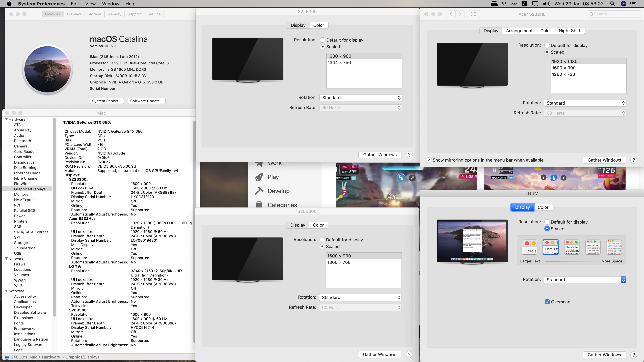Screen dimensions: 644x362
Task: Open help in LG TV window
Action: tap(633, 355)
